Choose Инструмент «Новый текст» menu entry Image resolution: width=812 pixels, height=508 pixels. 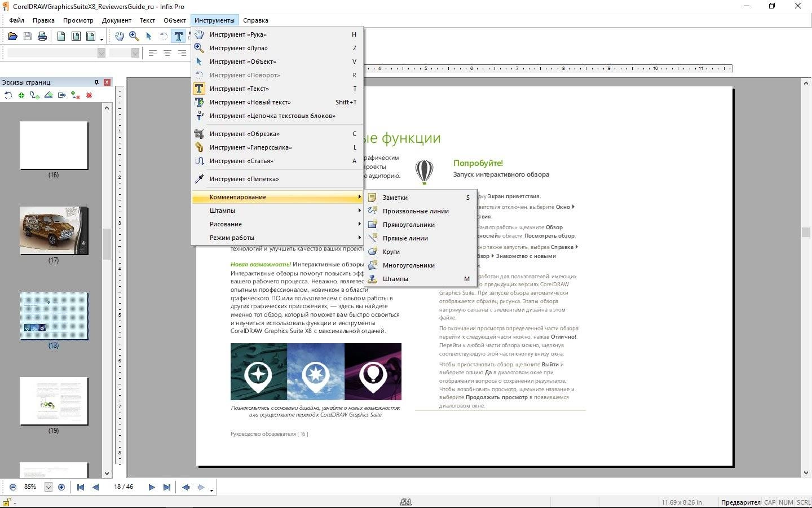click(277, 102)
